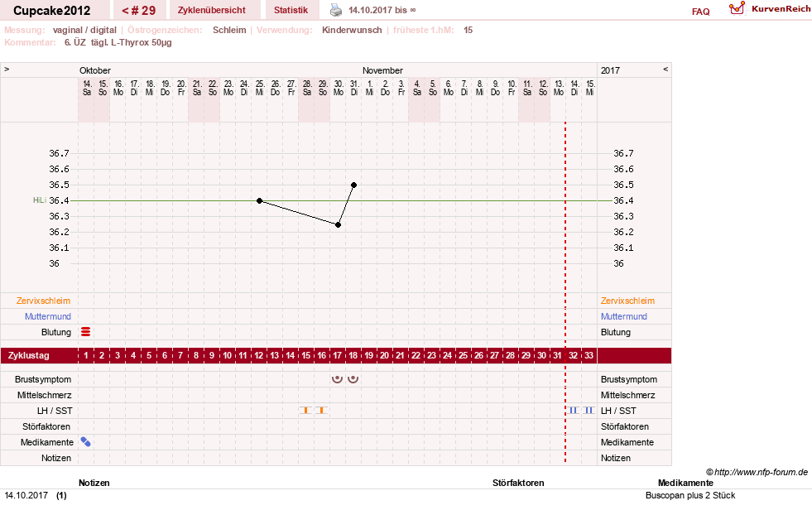Open the FAQ link
This screenshot has width=812, height=515.
[700, 12]
